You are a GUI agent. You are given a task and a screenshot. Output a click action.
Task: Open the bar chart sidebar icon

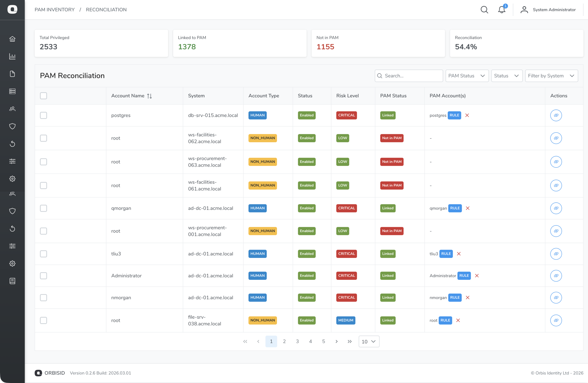pos(12,56)
